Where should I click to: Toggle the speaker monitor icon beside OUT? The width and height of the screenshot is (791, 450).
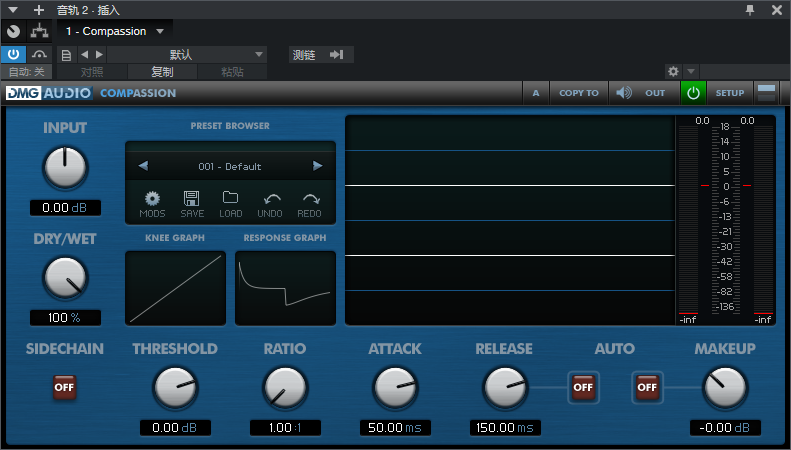click(624, 92)
